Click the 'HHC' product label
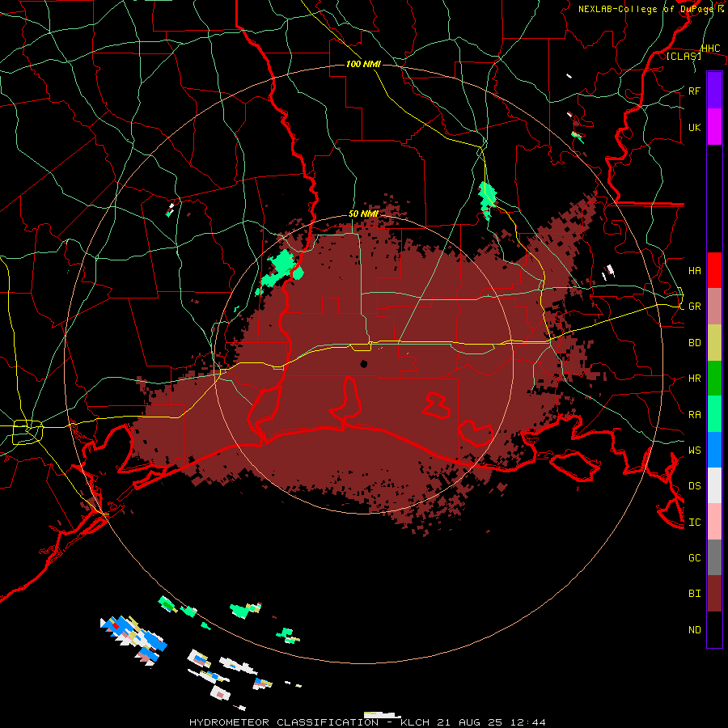728x728 pixels. pos(710,49)
